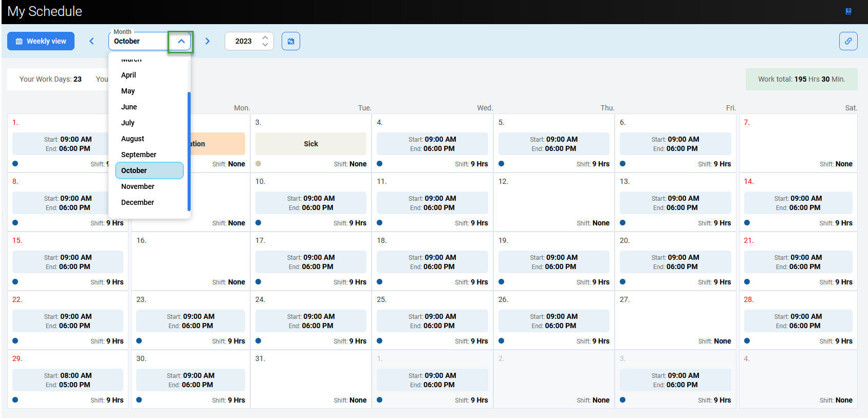Collapse the Month dropdown chevron
Image resolution: width=868 pixels, height=418 pixels.
point(181,41)
